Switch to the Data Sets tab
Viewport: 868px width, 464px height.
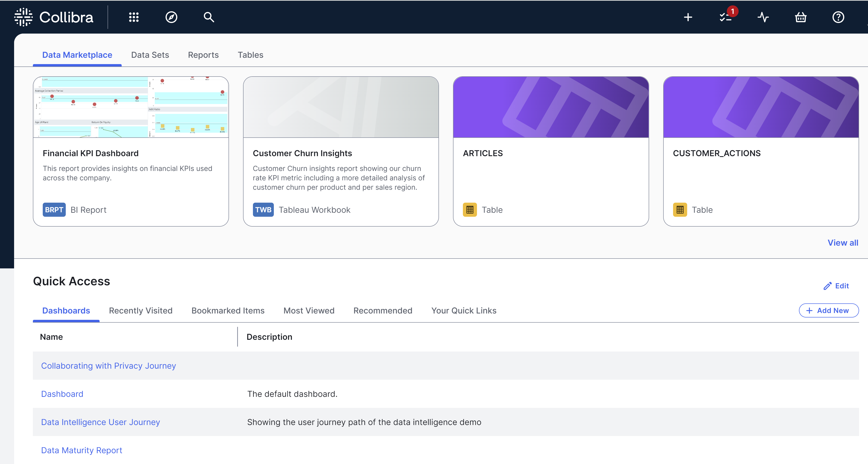[150, 54]
